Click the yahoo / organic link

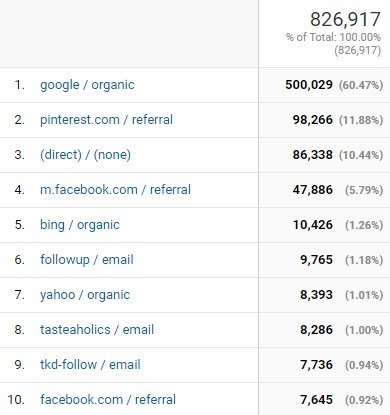point(85,295)
